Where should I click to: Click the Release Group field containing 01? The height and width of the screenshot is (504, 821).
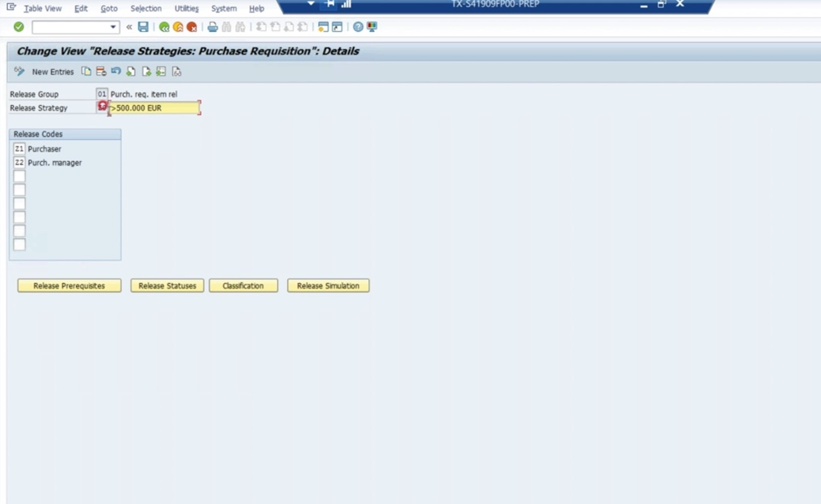(x=102, y=94)
